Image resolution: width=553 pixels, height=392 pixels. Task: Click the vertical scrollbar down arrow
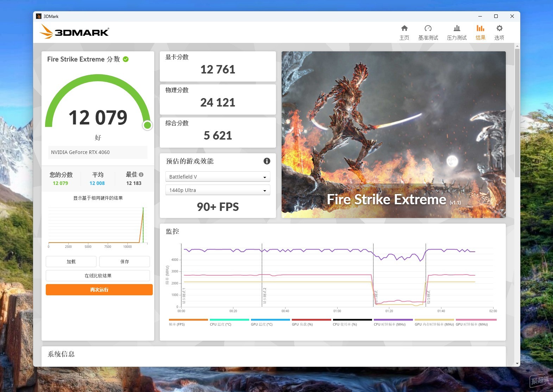point(517,364)
